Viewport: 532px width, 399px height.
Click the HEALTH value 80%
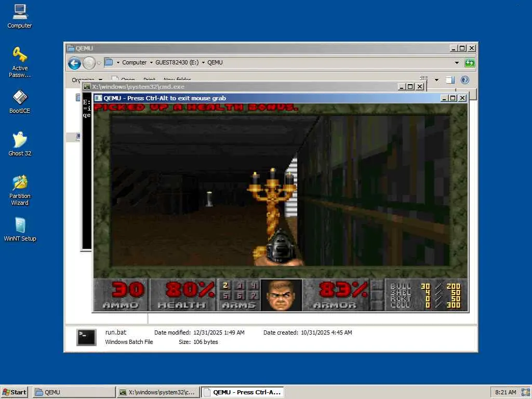190,289
